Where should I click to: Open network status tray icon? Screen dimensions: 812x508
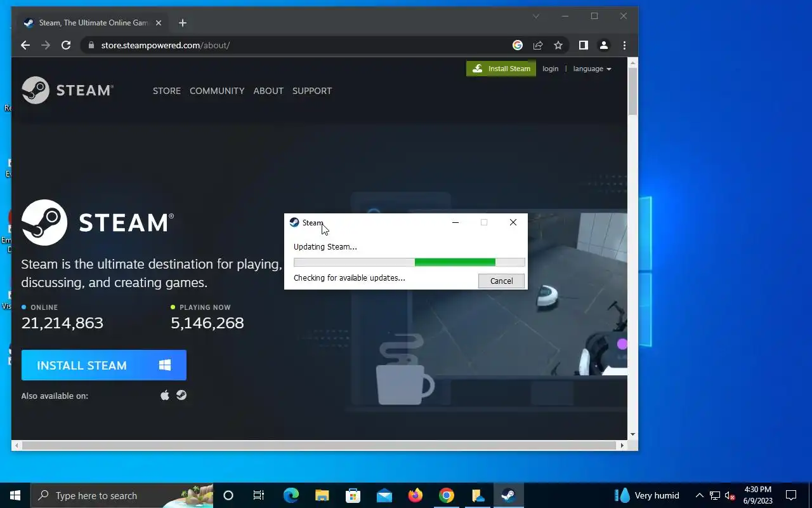pos(715,495)
